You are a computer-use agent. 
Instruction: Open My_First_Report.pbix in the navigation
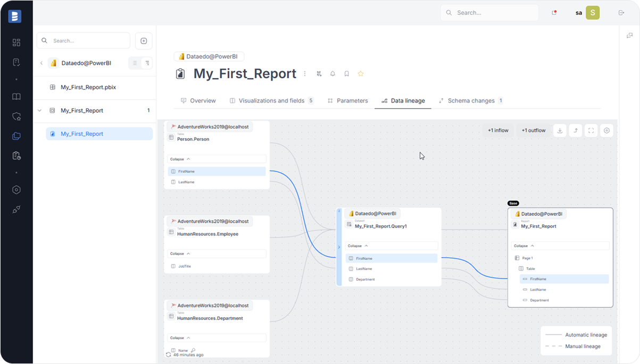click(88, 87)
